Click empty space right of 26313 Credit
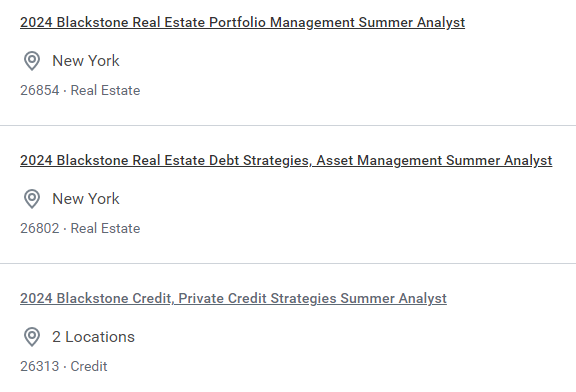This screenshot has width=576, height=392. pos(342,366)
